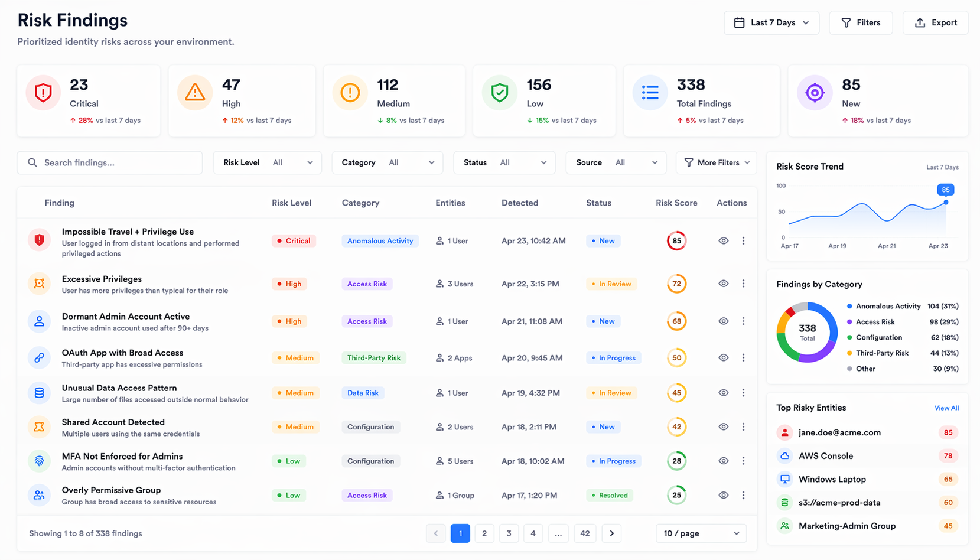This screenshot has height=560, width=980.
Task: Open the Risk Level filter dropdown
Action: (x=268, y=162)
